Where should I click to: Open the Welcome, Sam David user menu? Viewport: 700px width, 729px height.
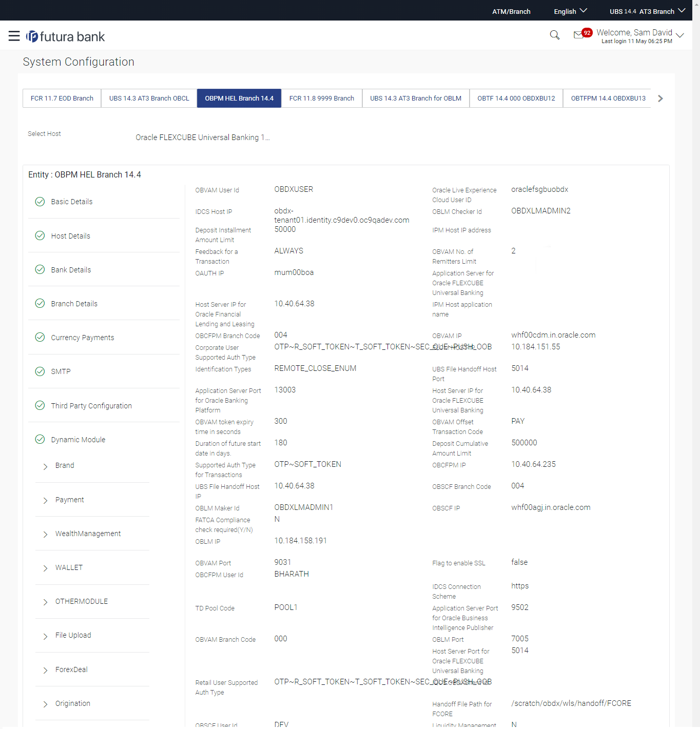(639, 35)
